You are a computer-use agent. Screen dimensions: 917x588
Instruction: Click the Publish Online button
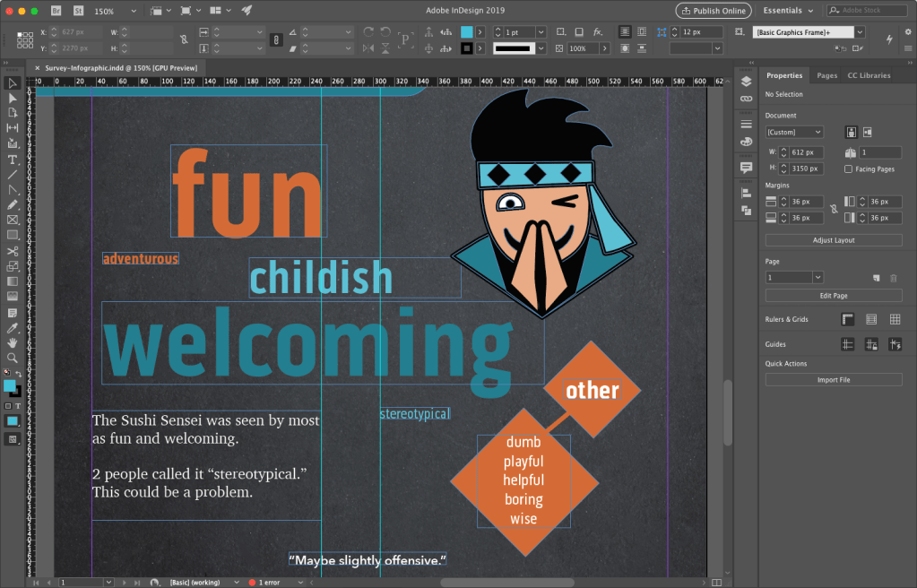[713, 10]
